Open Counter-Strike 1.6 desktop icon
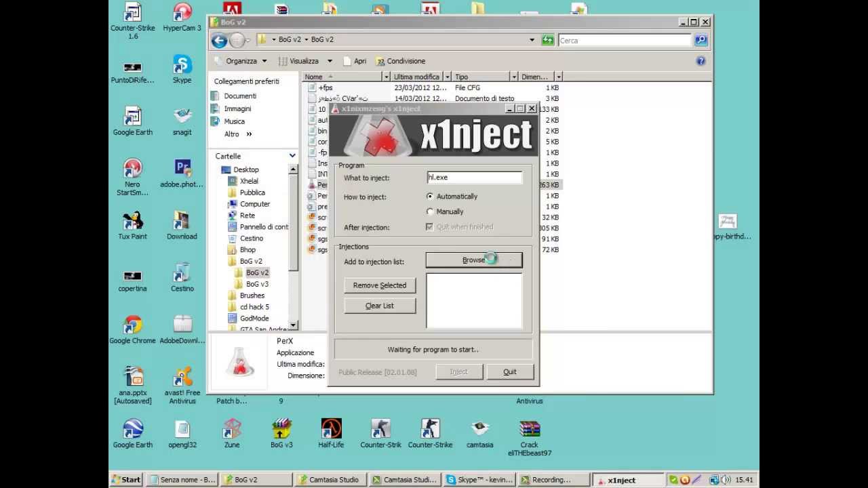The width and height of the screenshot is (868, 488). [133, 21]
